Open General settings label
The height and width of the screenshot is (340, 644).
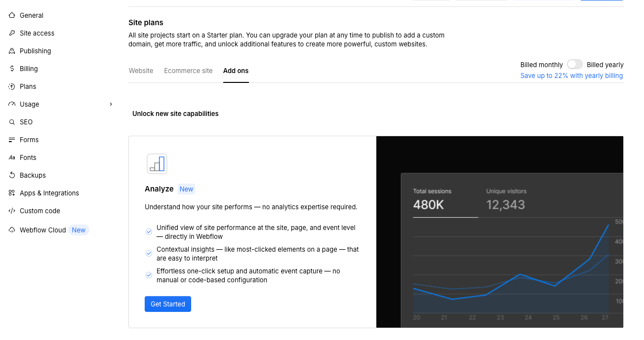pyautogui.click(x=32, y=15)
